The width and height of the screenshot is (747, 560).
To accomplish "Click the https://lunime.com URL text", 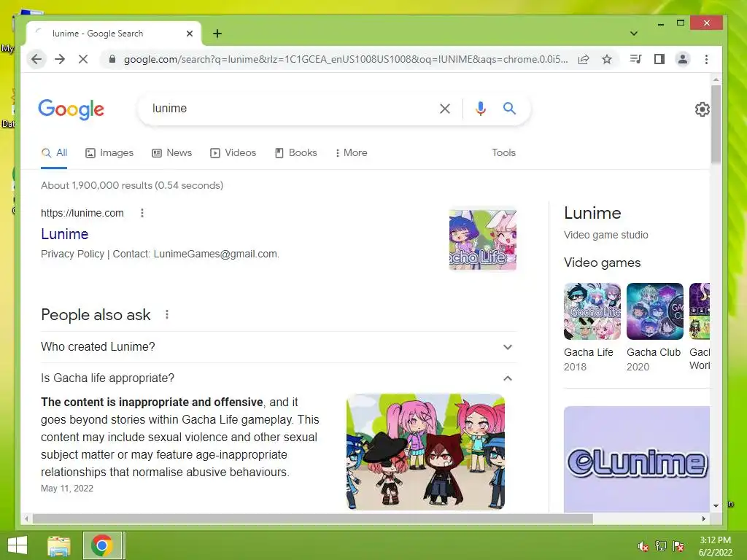I will click(82, 213).
